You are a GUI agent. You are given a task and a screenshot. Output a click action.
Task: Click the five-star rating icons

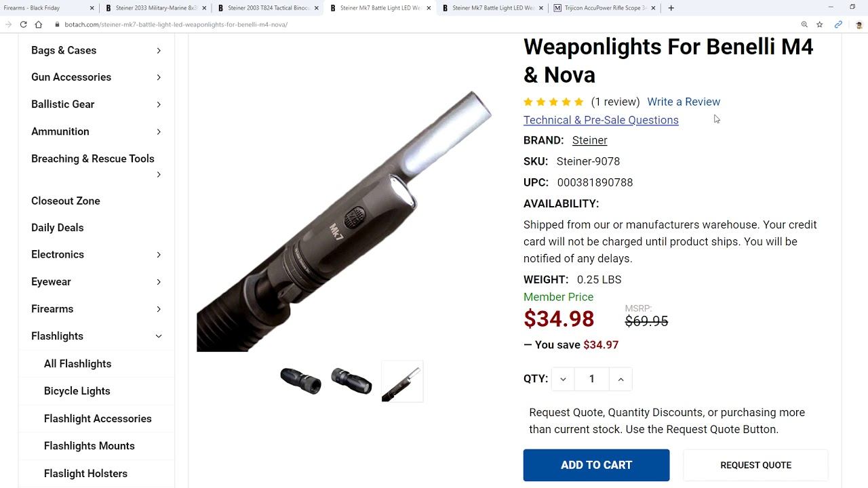553,102
